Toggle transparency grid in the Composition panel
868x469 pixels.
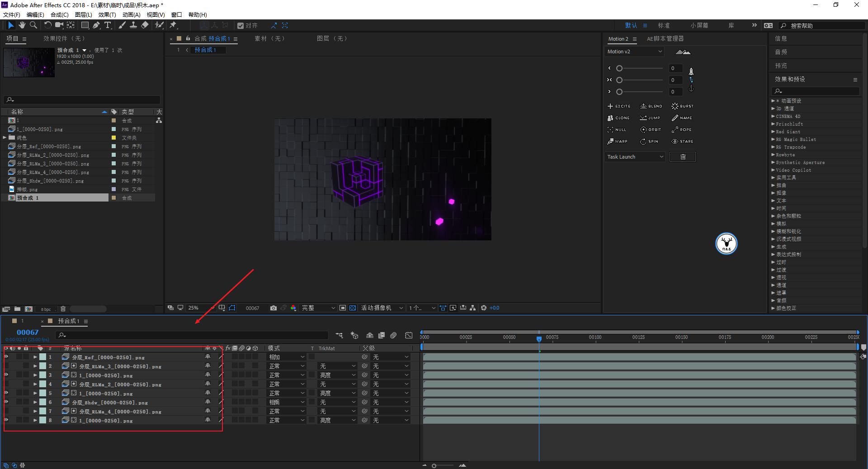353,308
